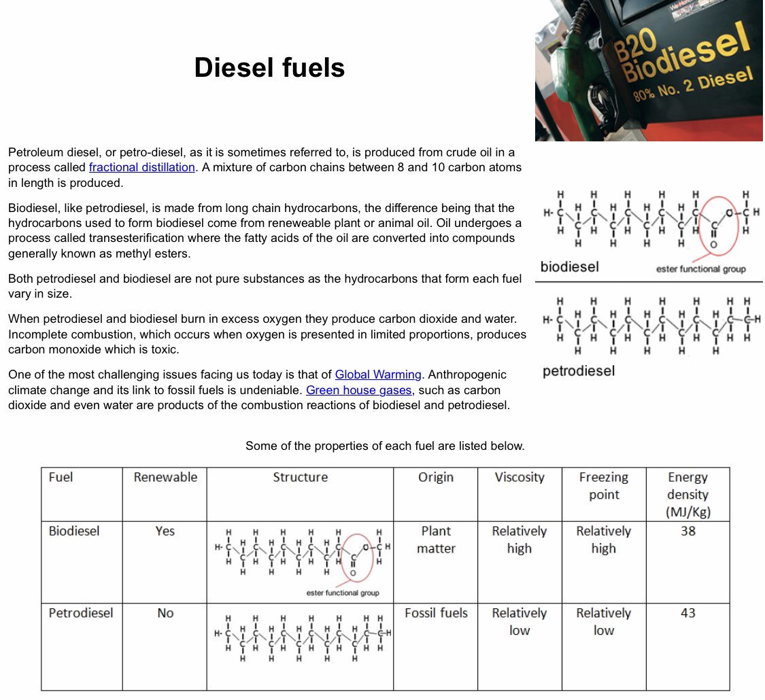Select the Biodiesel row label cell
The width and height of the screenshot is (765, 700).
pos(82,562)
